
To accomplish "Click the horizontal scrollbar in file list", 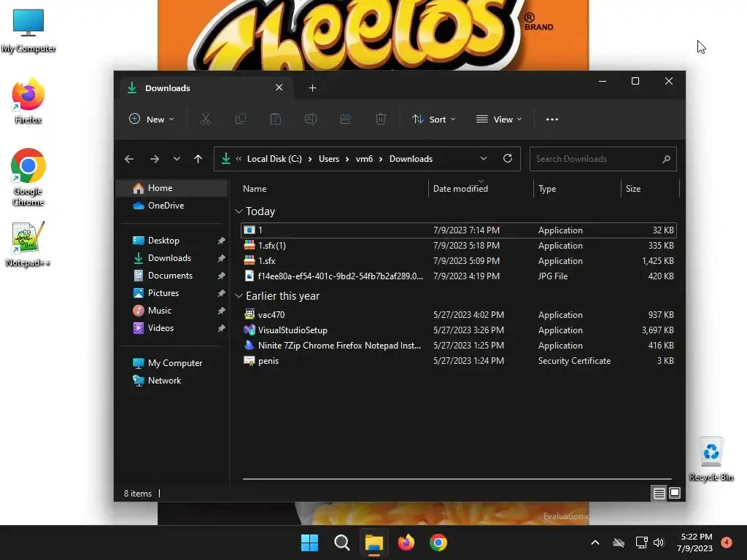I will (x=457, y=478).
